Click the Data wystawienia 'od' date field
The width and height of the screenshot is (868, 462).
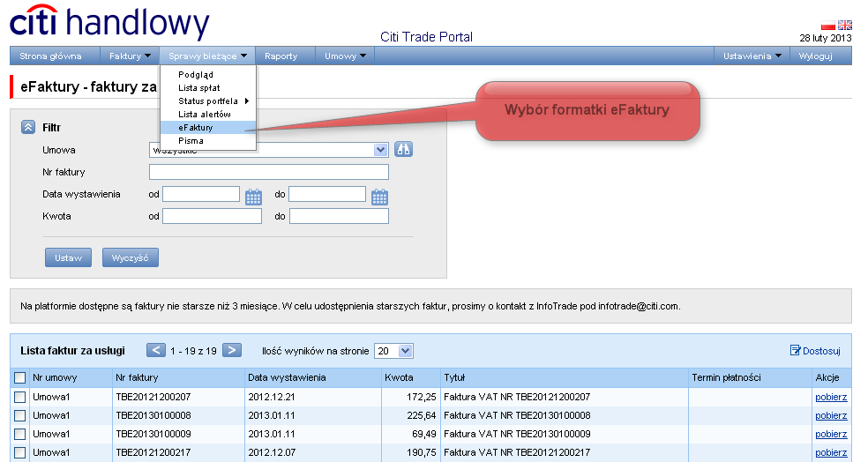click(201, 194)
